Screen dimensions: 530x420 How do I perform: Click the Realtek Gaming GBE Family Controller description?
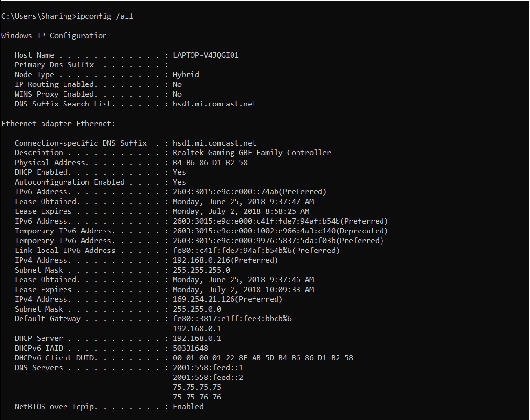pos(252,153)
